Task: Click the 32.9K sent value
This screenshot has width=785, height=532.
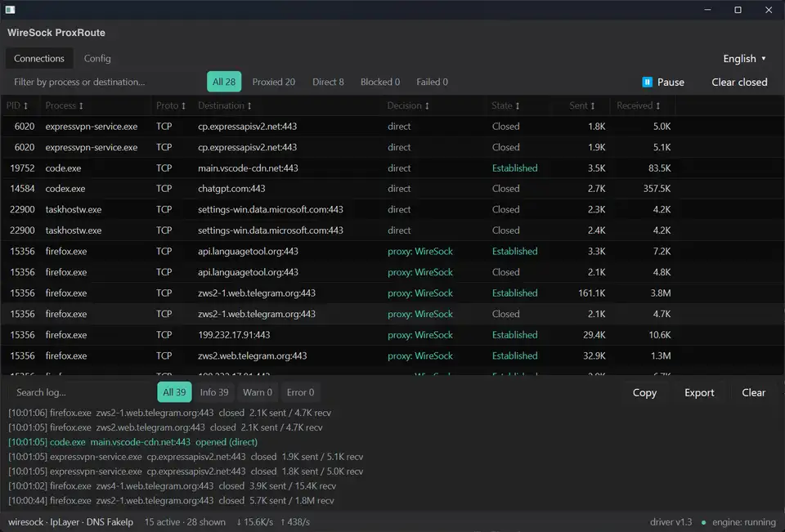Action: click(594, 355)
